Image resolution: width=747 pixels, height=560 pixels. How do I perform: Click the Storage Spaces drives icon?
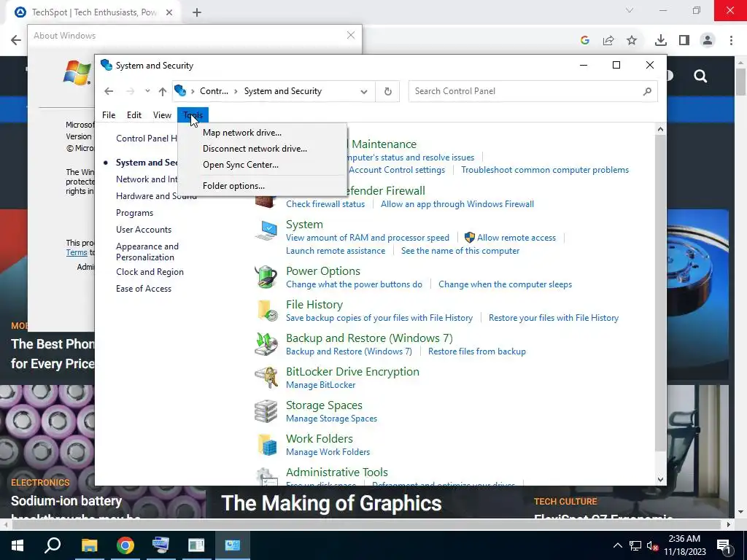266,411
